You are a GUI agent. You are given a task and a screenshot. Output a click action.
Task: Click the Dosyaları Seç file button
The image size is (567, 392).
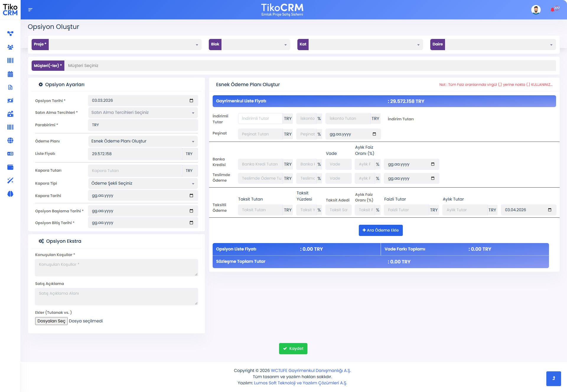[x=51, y=321]
